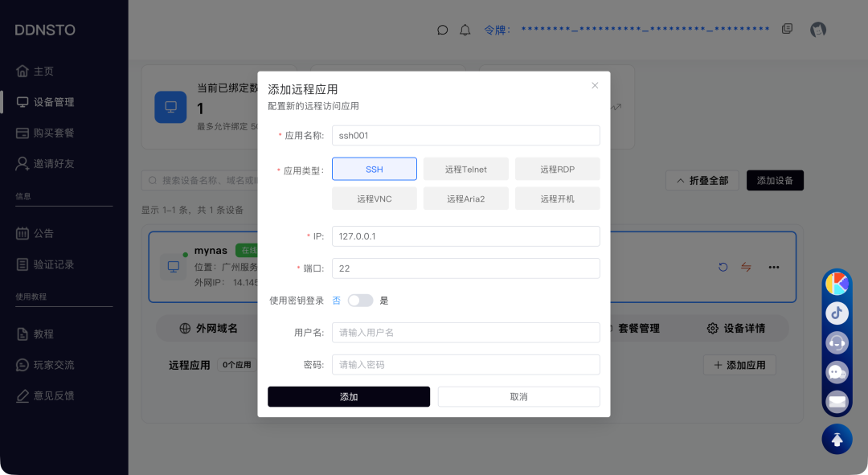Viewport: 868px width, 475px height.
Task: Select SSH application type
Action: [x=375, y=169]
